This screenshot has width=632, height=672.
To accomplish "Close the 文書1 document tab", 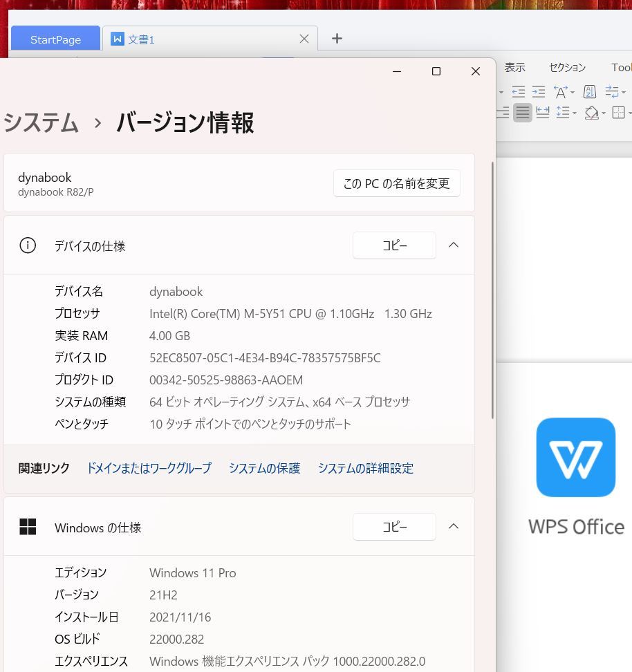I will pyautogui.click(x=304, y=39).
